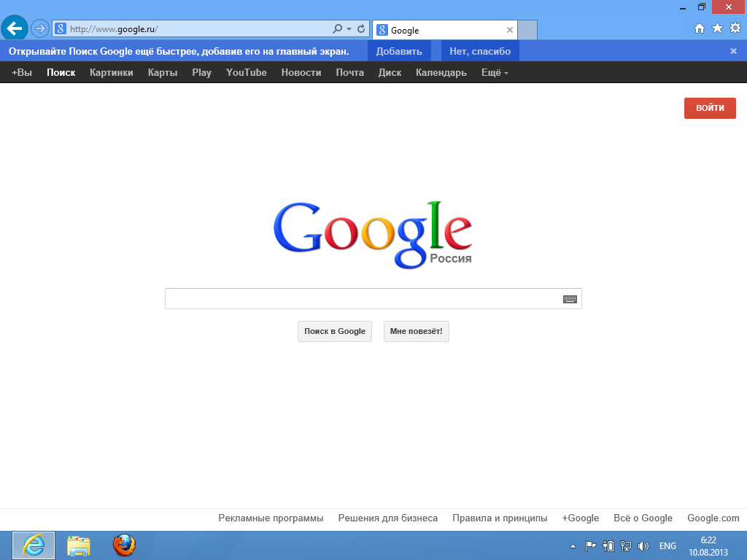
Task: Open YouTube in the Google bar
Action: click(x=247, y=72)
